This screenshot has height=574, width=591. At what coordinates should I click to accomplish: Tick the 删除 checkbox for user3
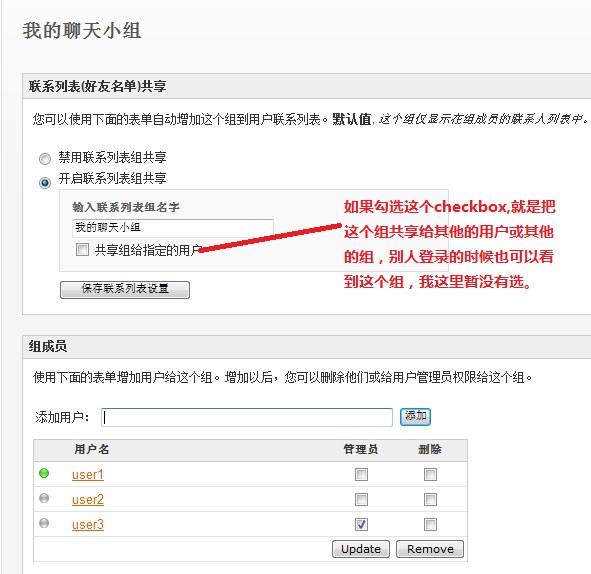pos(430,524)
